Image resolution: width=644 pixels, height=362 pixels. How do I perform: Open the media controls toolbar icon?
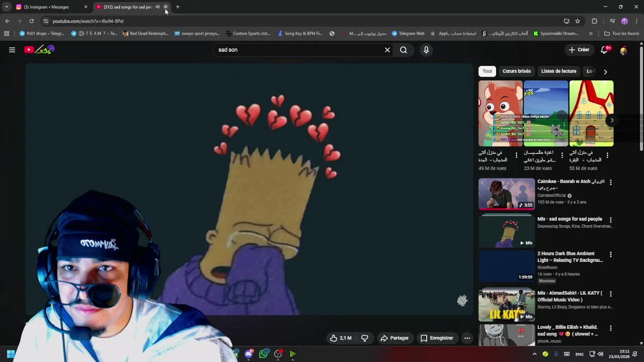pyautogui.click(x=612, y=21)
